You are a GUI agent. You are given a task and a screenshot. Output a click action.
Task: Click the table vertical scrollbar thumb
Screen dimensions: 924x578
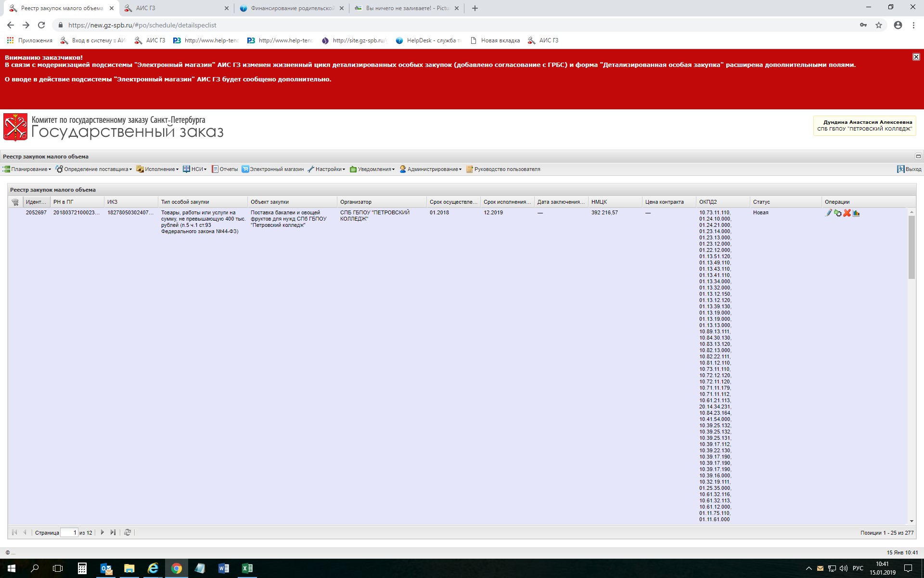(911, 247)
